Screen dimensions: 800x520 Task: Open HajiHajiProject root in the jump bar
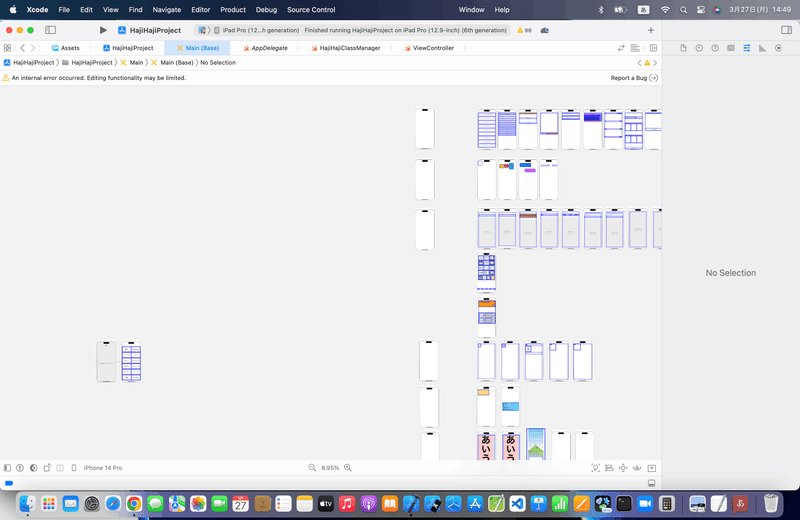(29, 63)
